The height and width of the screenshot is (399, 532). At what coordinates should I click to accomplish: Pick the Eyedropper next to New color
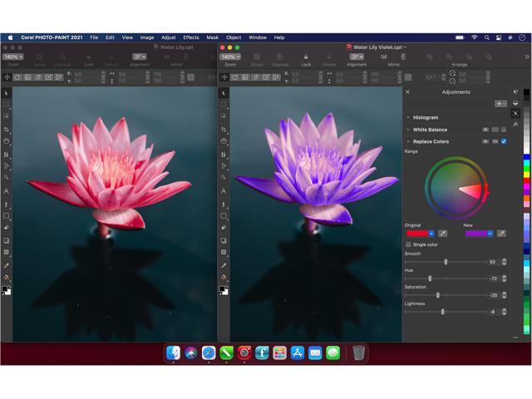[501, 234]
